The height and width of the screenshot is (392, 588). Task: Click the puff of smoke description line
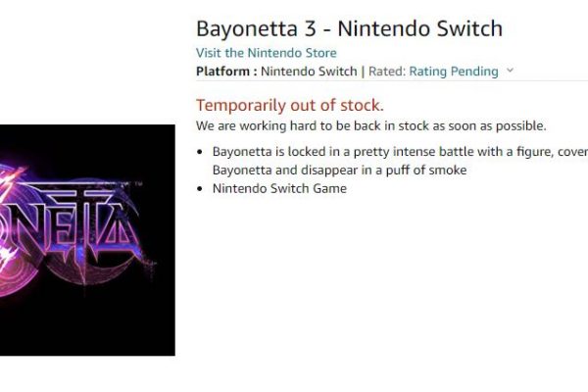(339, 170)
